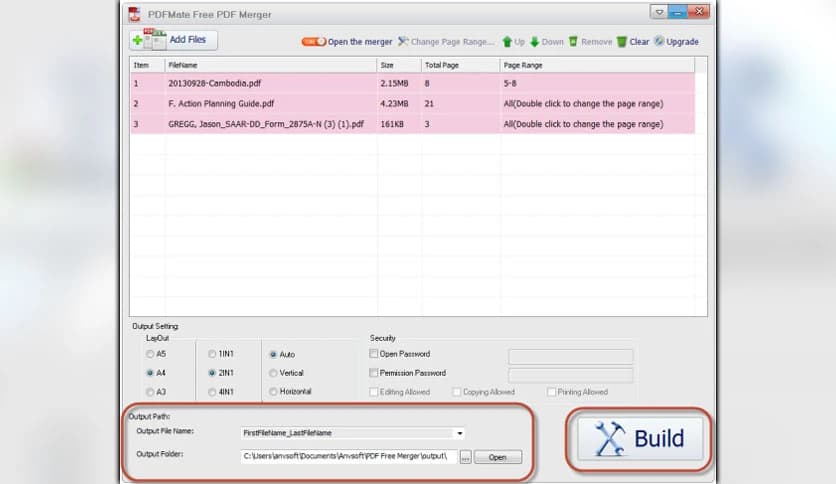Image resolution: width=836 pixels, height=484 pixels.
Task: Click the Open Password input field
Action: 570,356
